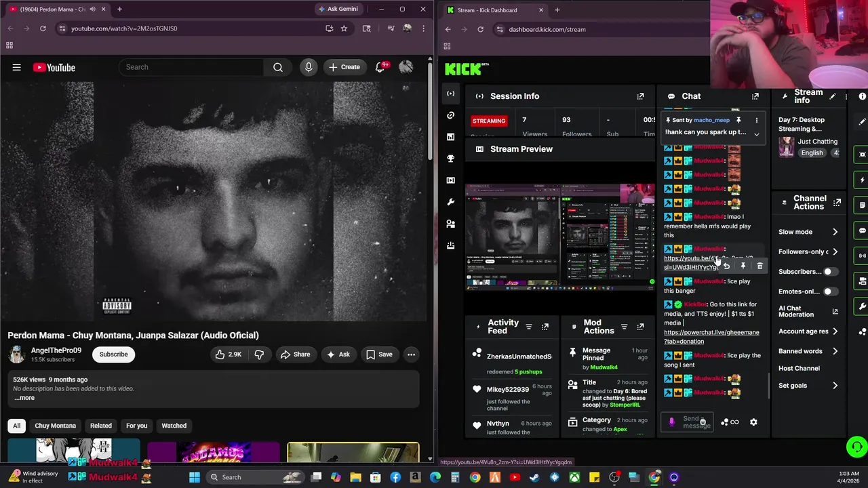The width and height of the screenshot is (868, 488).
Task: Click Host Channel action
Action: [799, 368]
